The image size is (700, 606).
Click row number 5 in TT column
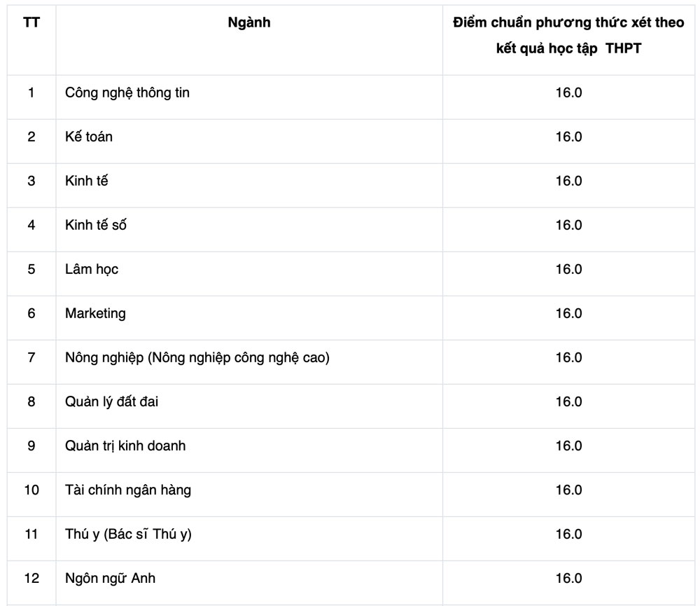31,269
